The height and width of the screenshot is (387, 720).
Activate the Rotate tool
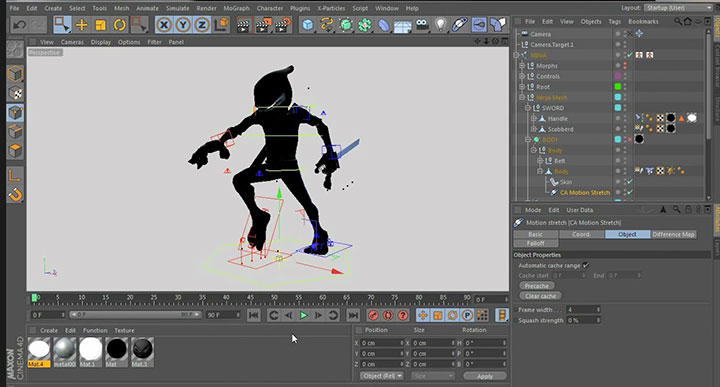pyautogui.click(x=119, y=25)
